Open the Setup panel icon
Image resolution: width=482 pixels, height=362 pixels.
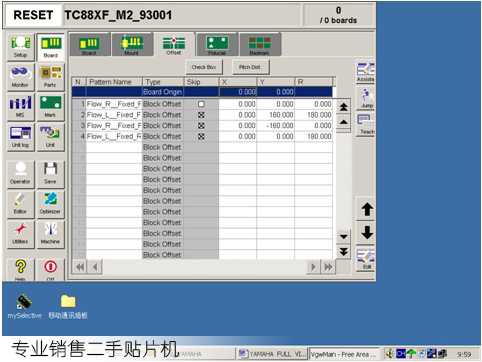click(x=21, y=47)
